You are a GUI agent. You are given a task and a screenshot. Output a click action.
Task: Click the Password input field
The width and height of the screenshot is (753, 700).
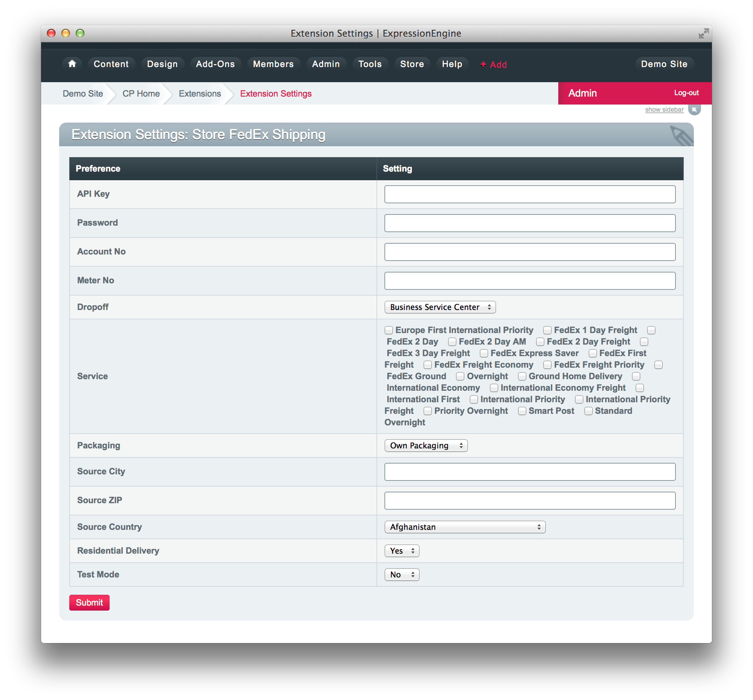529,223
